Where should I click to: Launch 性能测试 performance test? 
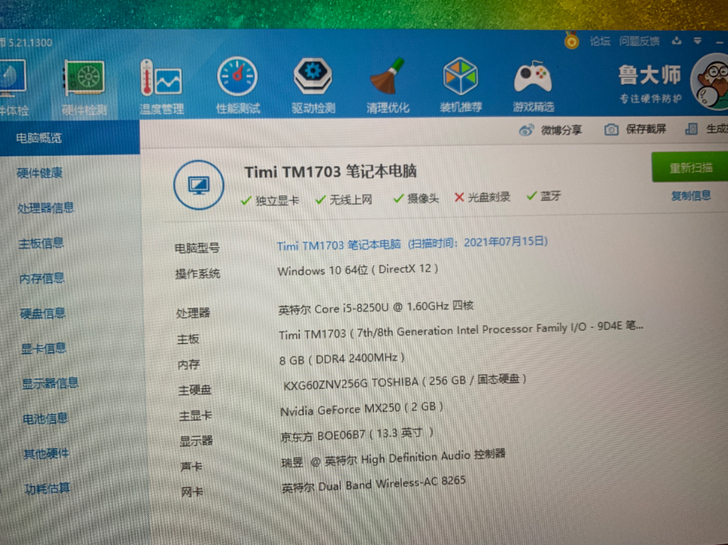(238, 86)
